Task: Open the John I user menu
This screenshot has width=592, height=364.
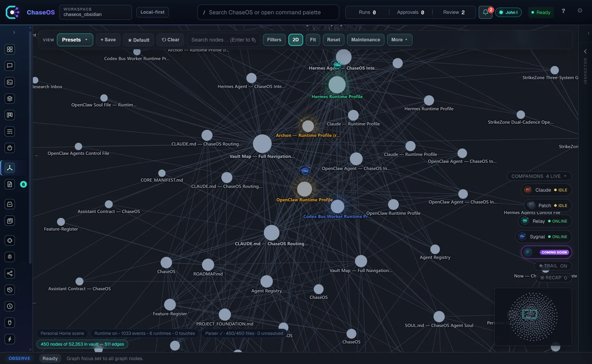Action: pos(508,12)
